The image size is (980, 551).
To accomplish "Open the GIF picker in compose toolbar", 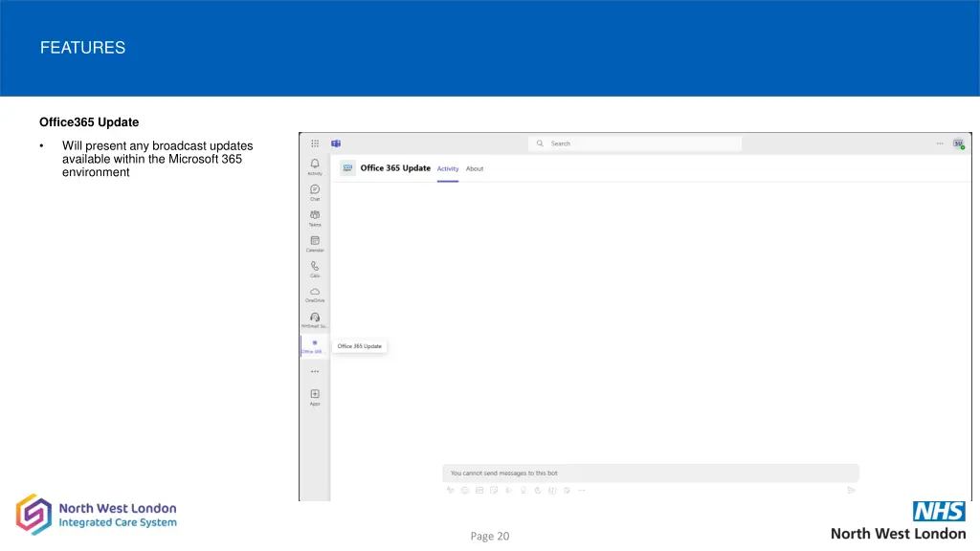I will (479, 491).
